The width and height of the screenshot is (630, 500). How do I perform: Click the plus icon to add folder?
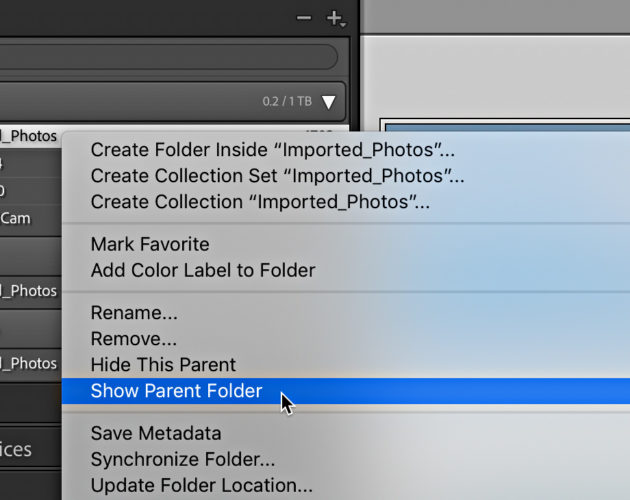pos(336,18)
